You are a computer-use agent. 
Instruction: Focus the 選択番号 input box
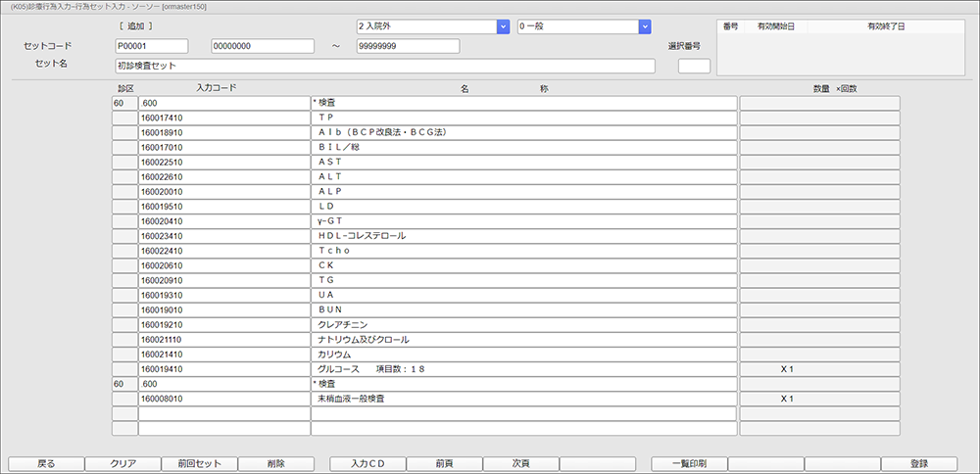tap(694, 67)
